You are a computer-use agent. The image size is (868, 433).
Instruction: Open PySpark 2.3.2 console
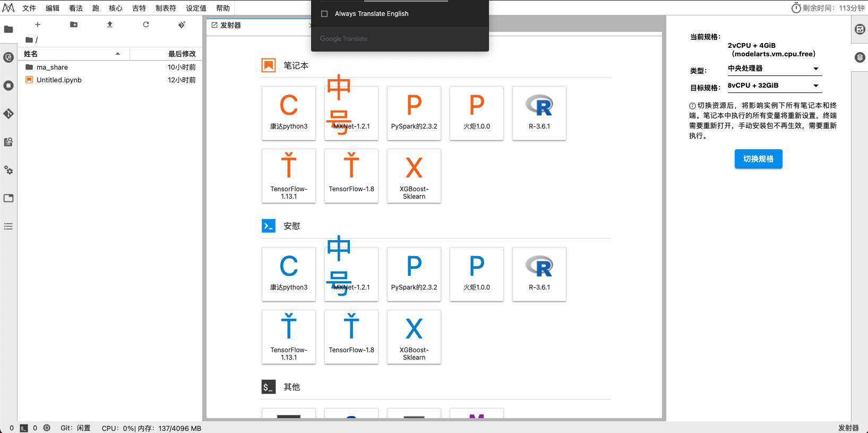coord(414,274)
